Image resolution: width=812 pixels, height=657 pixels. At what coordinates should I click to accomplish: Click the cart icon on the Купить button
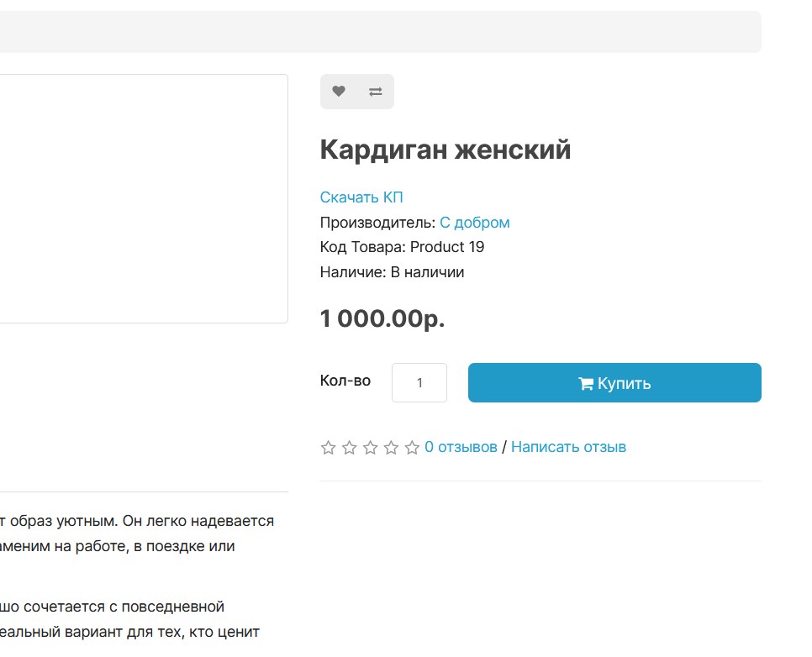[x=586, y=384]
